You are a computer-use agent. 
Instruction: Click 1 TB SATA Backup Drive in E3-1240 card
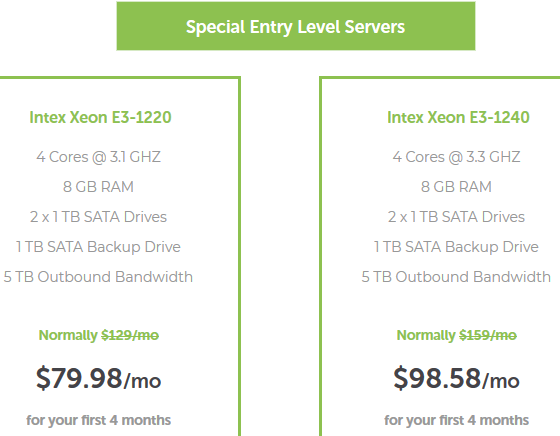tap(456, 247)
